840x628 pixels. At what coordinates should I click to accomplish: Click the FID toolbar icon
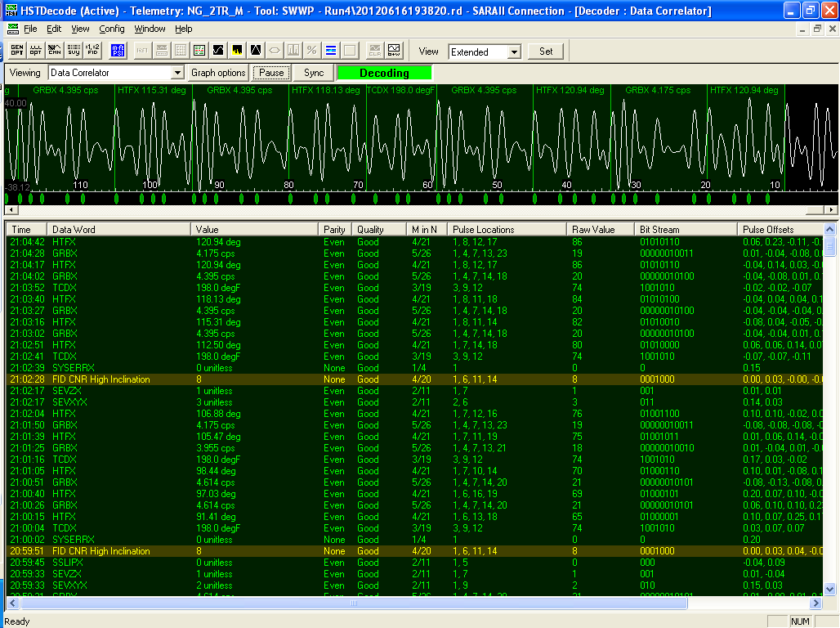coord(93,51)
